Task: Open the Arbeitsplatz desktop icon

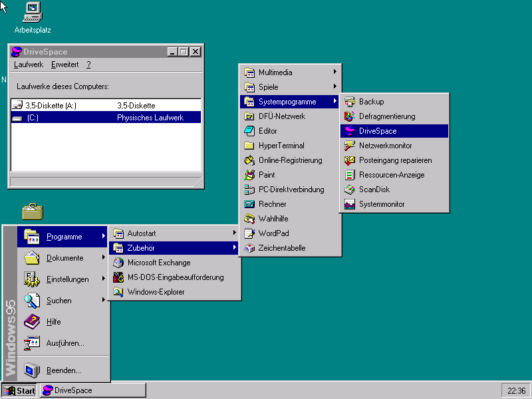Action: [33, 18]
